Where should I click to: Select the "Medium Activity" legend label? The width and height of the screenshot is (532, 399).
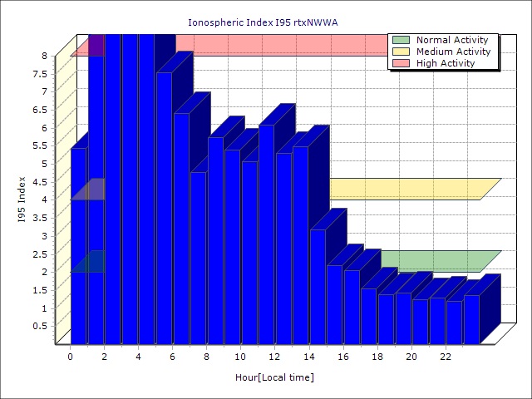pyautogui.click(x=453, y=52)
